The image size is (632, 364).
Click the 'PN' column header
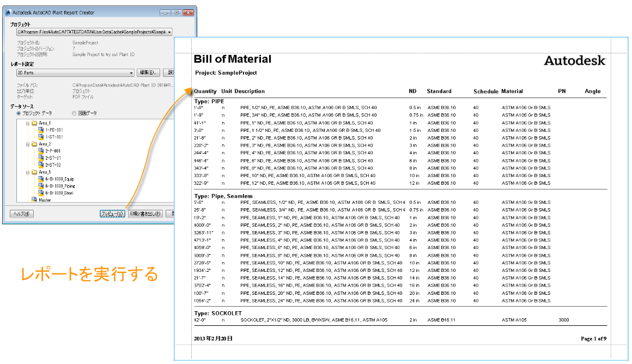click(562, 91)
